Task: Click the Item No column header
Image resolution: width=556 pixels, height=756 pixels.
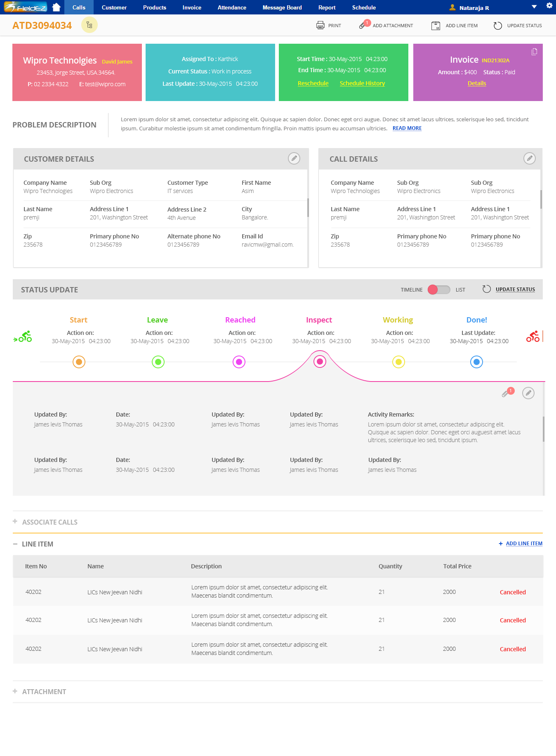Action: 36,566
